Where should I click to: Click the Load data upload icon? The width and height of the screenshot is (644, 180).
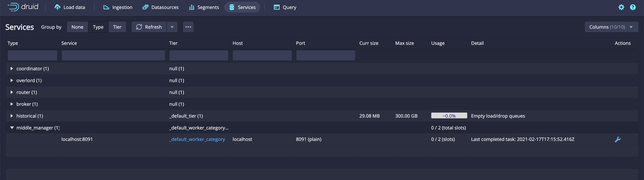57,7
